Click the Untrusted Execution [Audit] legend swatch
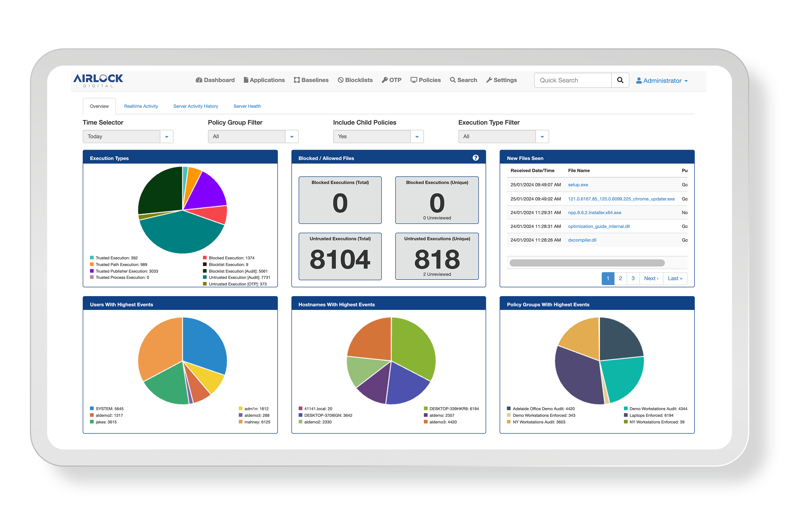The width and height of the screenshot is (794, 532). click(205, 277)
